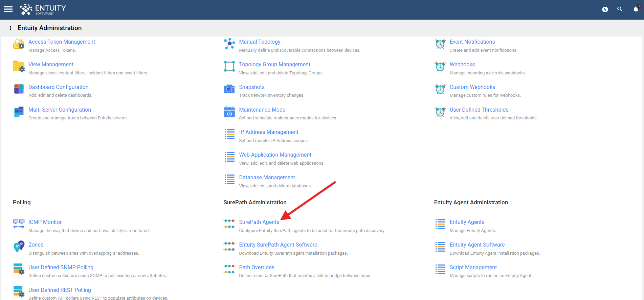Click the Manual Topology nodes icon

click(229, 44)
